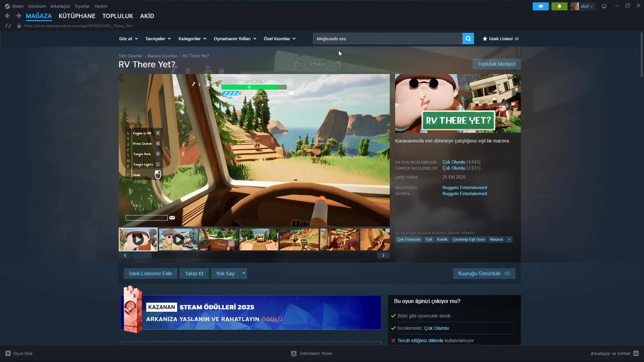Reload the store page
This screenshot has height=362, width=644.
(8, 26)
